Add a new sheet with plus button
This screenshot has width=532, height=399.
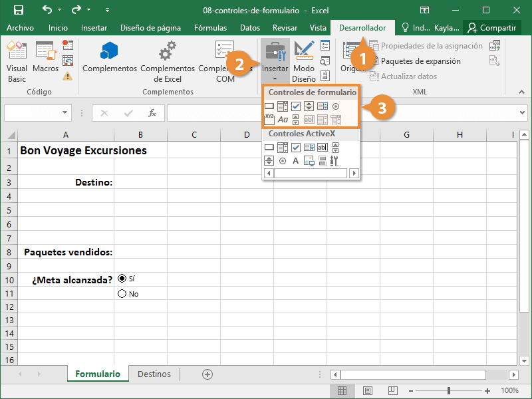[207, 374]
